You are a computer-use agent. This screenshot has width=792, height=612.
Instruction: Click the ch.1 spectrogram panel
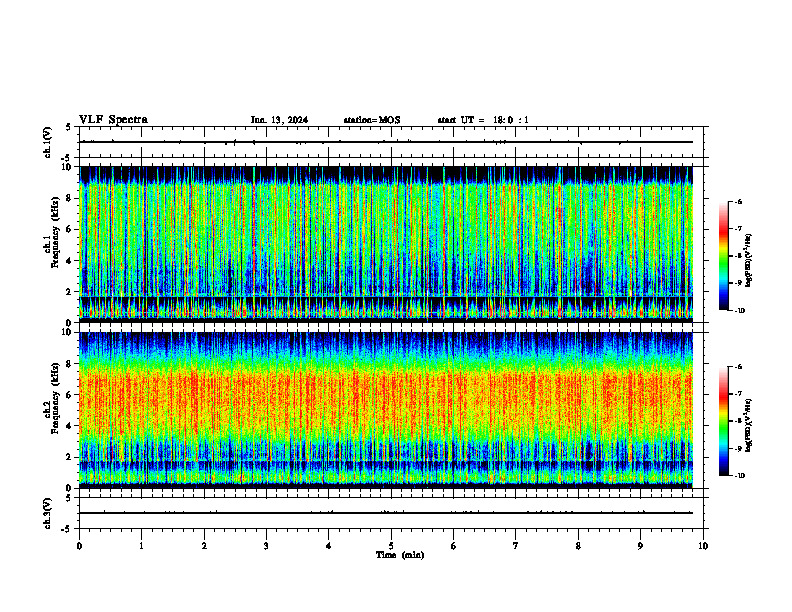(386, 244)
